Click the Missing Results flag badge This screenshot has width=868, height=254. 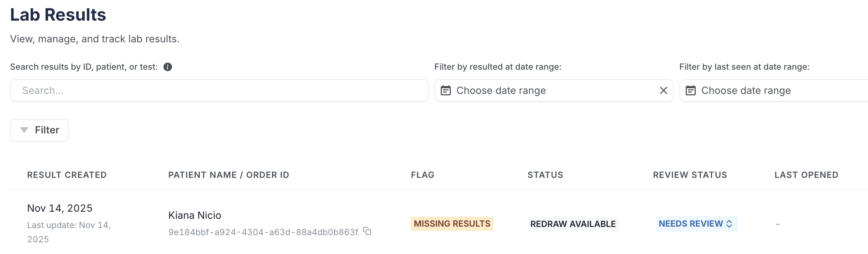pos(452,224)
